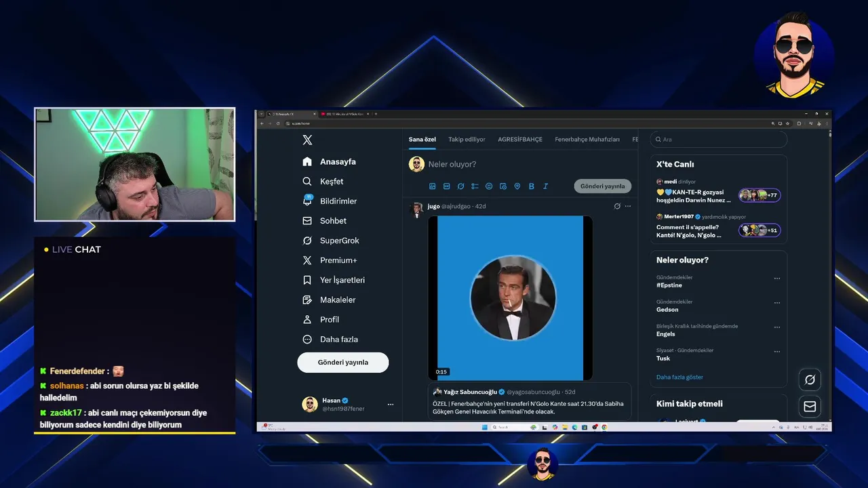The height and width of the screenshot is (488, 868).
Task: Add a GIF to the post
Action: (x=447, y=186)
